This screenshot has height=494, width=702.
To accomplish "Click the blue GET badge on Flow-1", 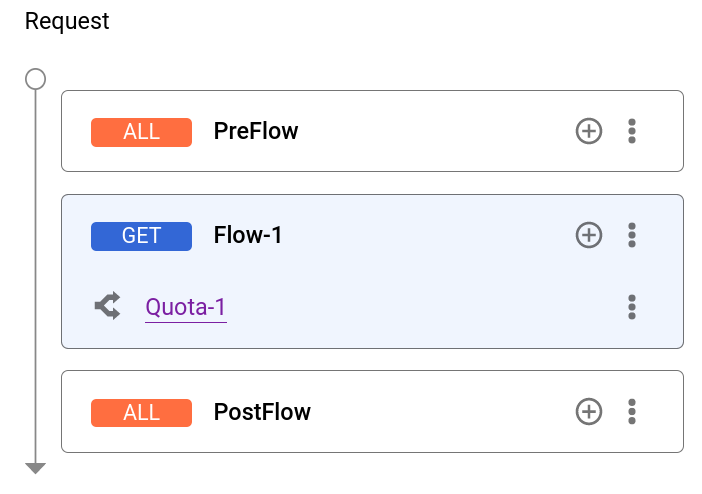I will coord(141,236).
